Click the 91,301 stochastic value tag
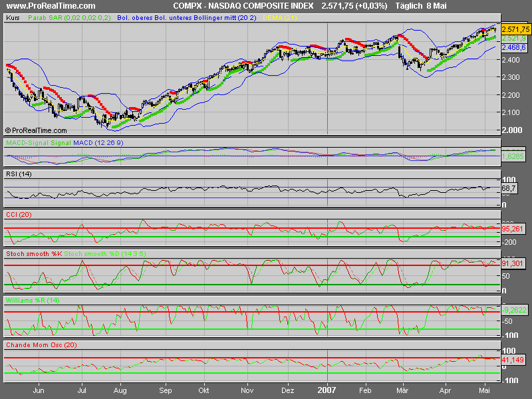 512,263
